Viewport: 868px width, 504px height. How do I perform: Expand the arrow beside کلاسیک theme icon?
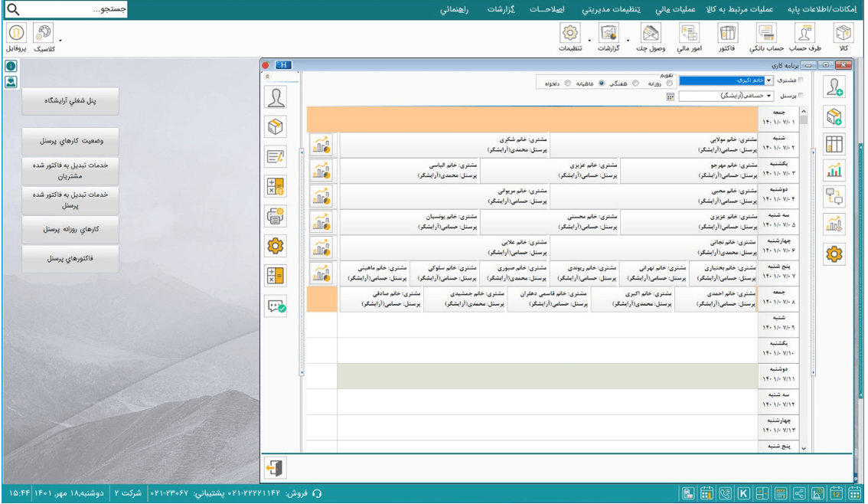coord(60,41)
